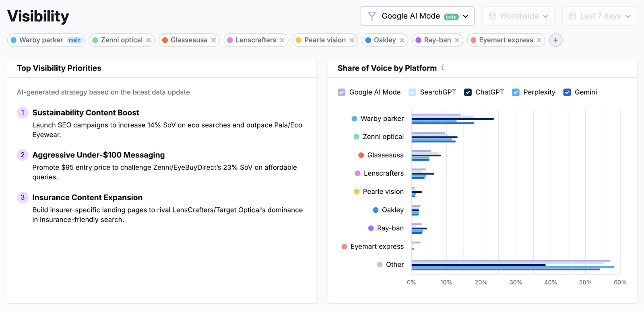Expand the Worldwide location dropdown
Viewport: 644px width, 311px height.
click(518, 16)
